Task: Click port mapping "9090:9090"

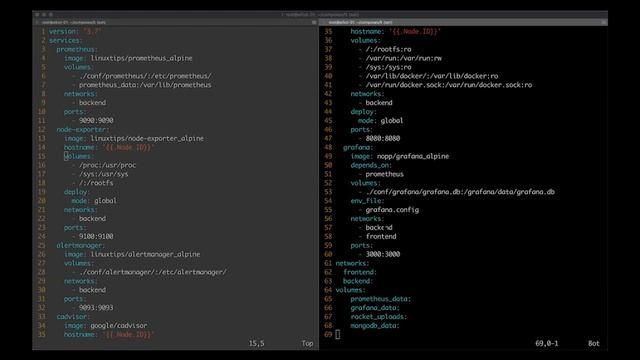Action: coord(96,121)
